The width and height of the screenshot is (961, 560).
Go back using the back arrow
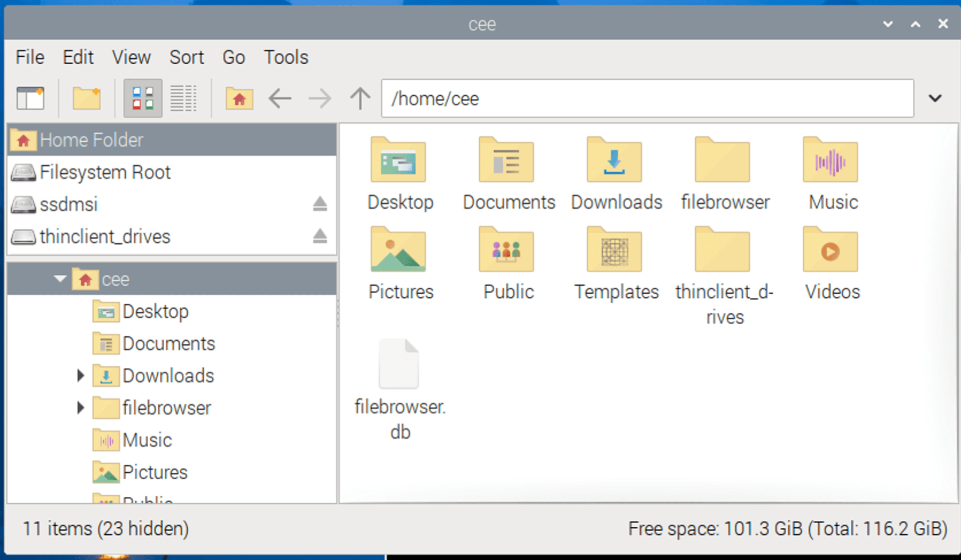[x=280, y=98]
